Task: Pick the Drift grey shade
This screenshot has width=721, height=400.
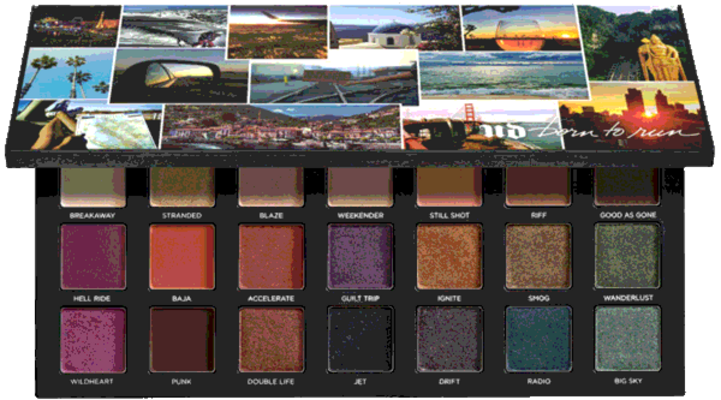Action: coord(449,340)
